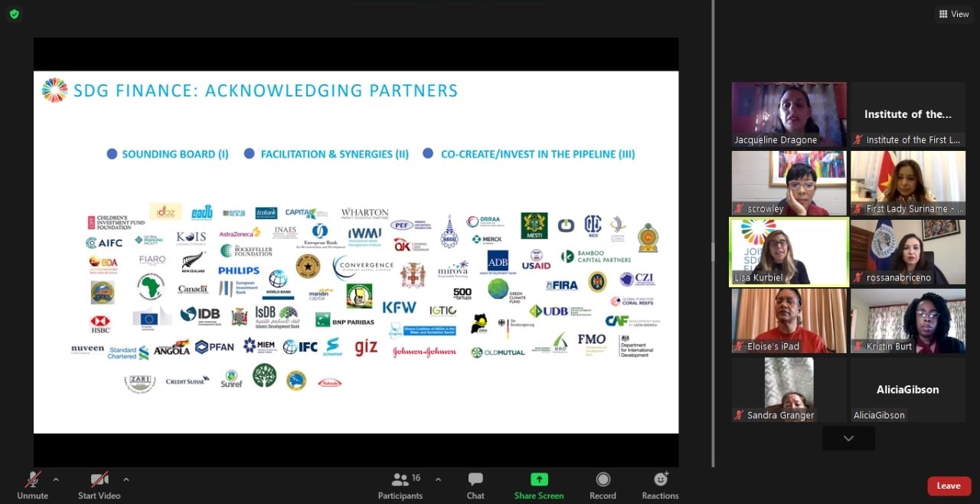Leave the meeting
The image size is (980, 504).
pyautogui.click(x=949, y=486)
